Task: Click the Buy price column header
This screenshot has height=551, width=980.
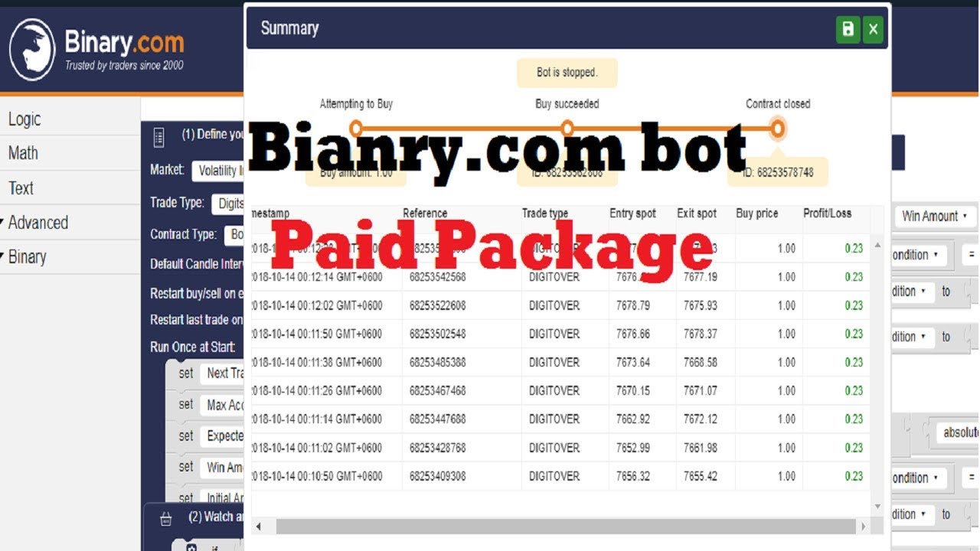Action: point(757,214)
